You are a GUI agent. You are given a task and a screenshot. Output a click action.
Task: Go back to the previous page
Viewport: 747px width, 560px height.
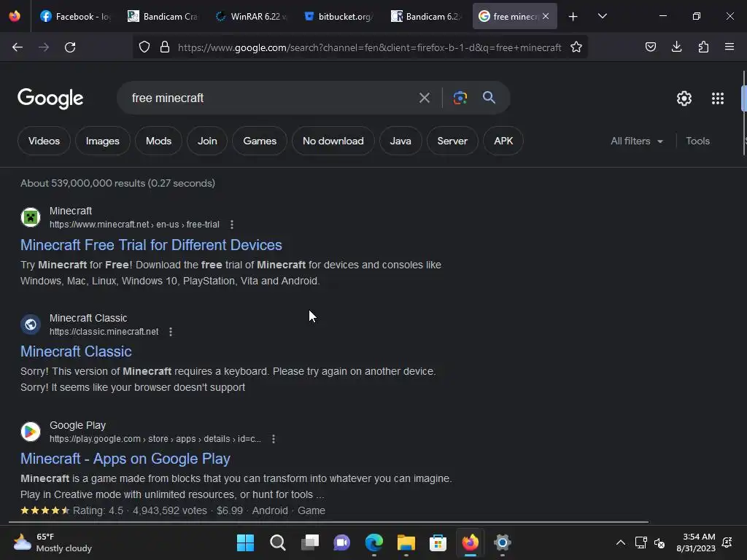click(18, 47)
